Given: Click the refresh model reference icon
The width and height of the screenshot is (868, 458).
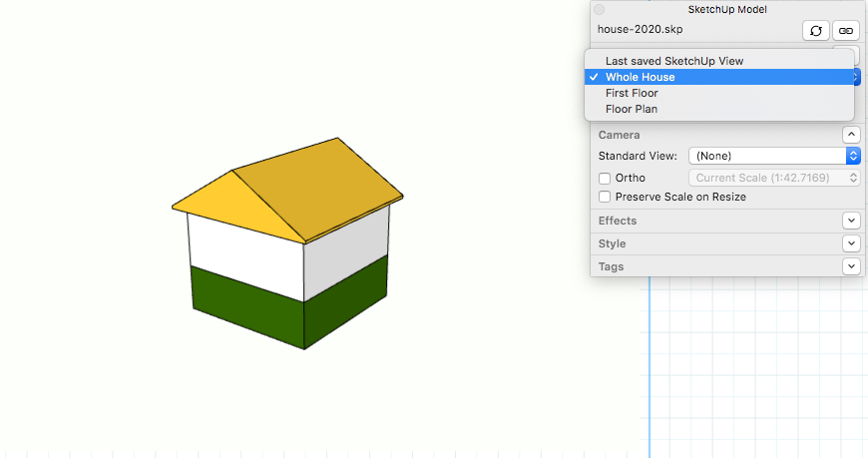Looking at the screenshot, I should pos(816,31).
